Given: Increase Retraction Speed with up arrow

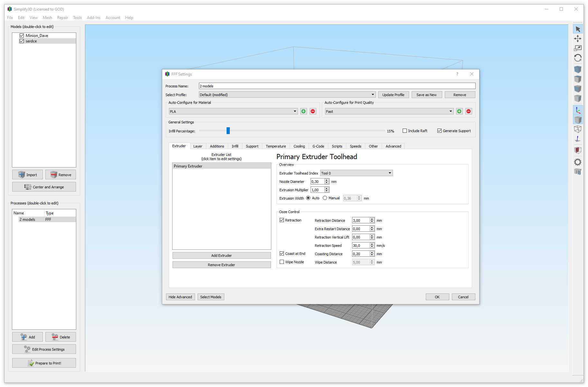Looking at the screenshot, I should coord(372,244).
